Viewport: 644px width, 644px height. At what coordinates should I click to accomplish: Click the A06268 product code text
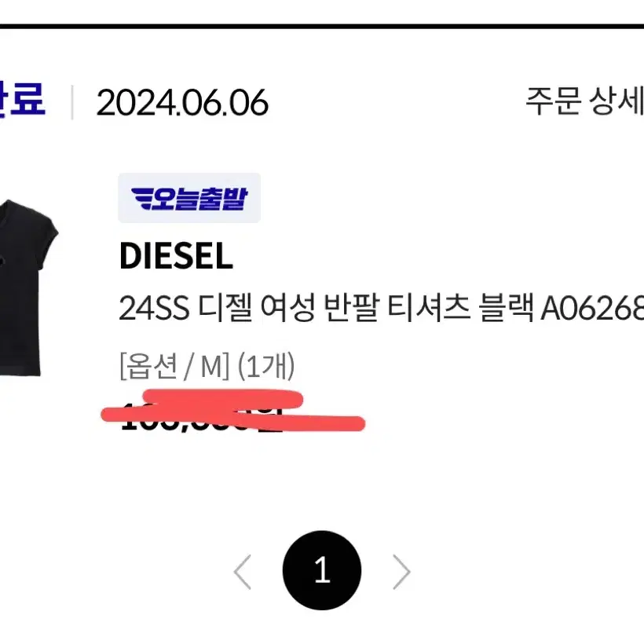592,309
